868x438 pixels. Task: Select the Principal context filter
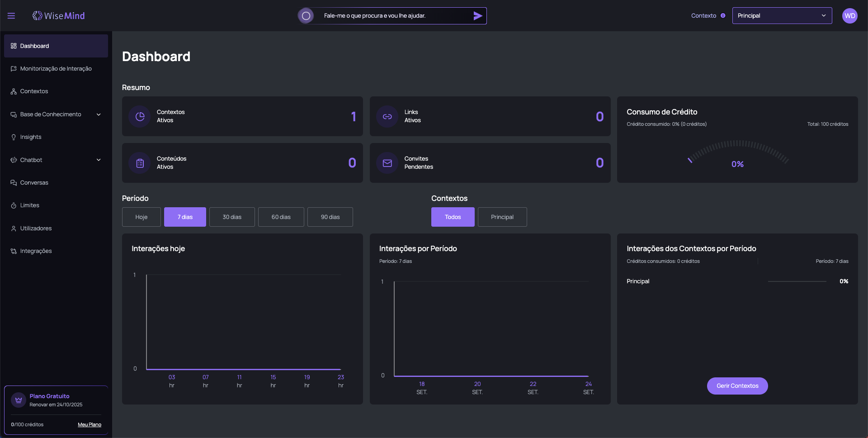[x=502, y=217]
